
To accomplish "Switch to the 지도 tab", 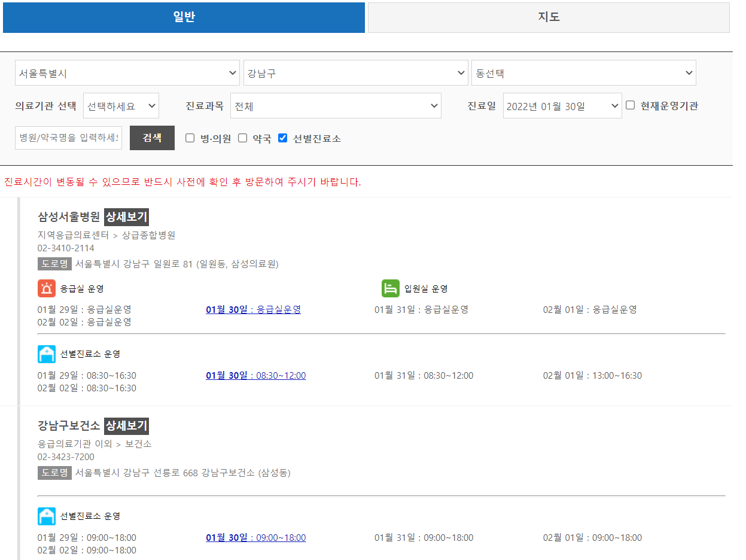I will click(x=549, y=17).
